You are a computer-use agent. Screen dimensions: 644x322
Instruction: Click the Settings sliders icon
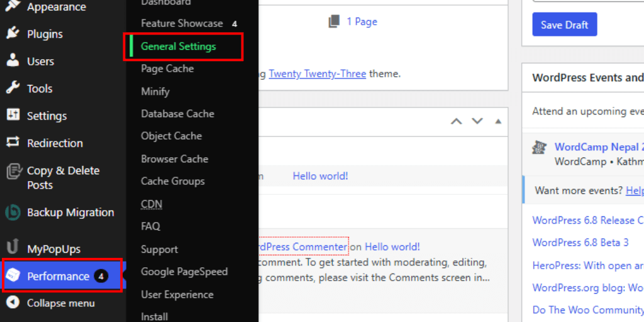click(x=13, y=116)
